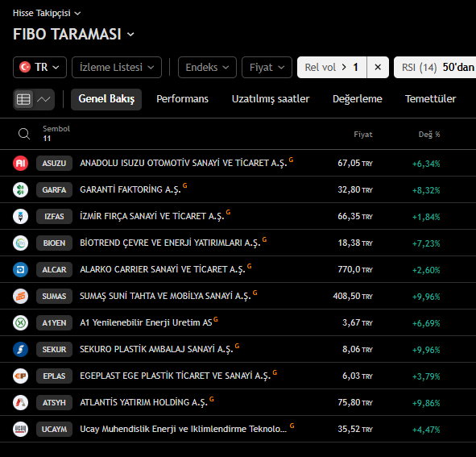Click G badge next to İzmir Fırça
Image resolution: width=476 pixels, height=457 pixels.
pyautogui.click(x=228, y=212)
